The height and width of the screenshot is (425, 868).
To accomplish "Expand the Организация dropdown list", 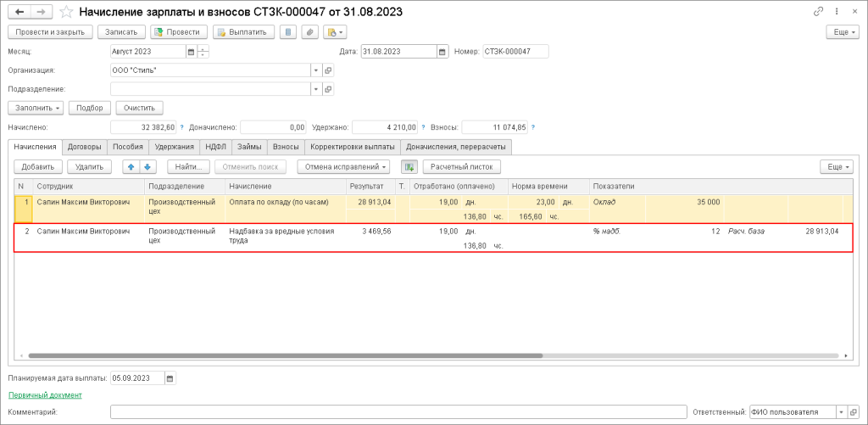I will (x=316, y=70).
